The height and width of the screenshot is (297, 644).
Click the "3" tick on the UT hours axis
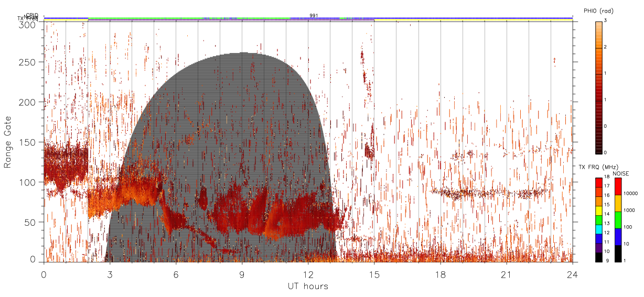[110, 274]
